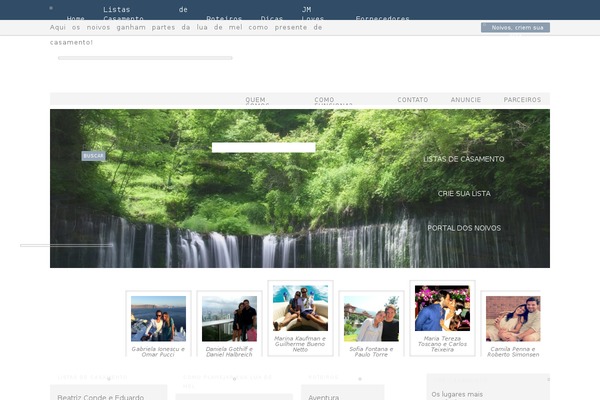The image size is (600, 400).
Task: Open Gabriela Ionescu e Omar Pucci photo
Action: point(158,318)
